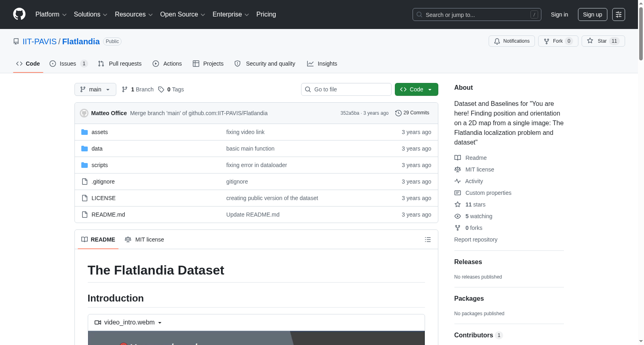Viewport: 644px width, 345px height.
Task: Click the 'Update README.md' commit message
Action: [253, 215]
